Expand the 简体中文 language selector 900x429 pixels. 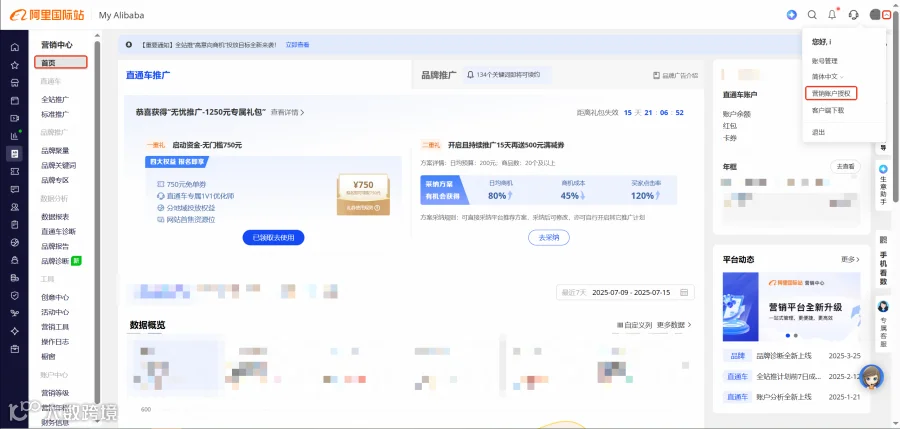click(x=828, y=76)
